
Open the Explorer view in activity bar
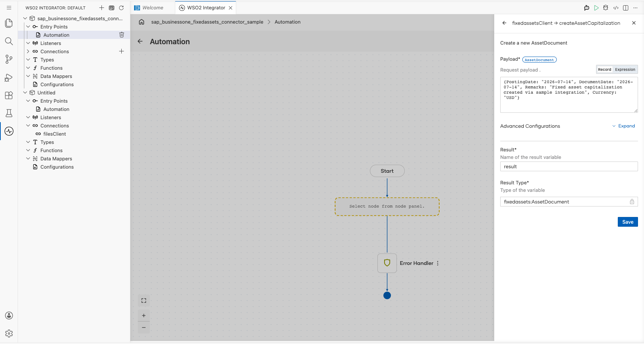[9, 23]
